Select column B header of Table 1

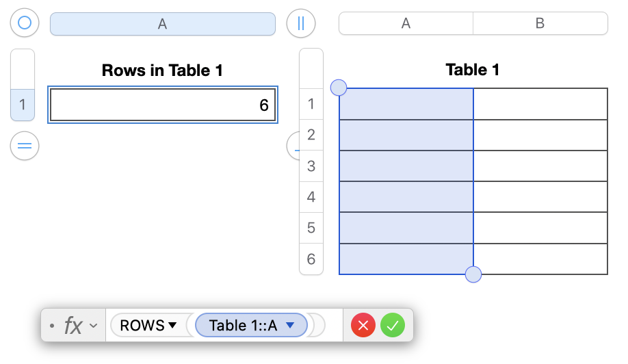click(x=540, y=23)
